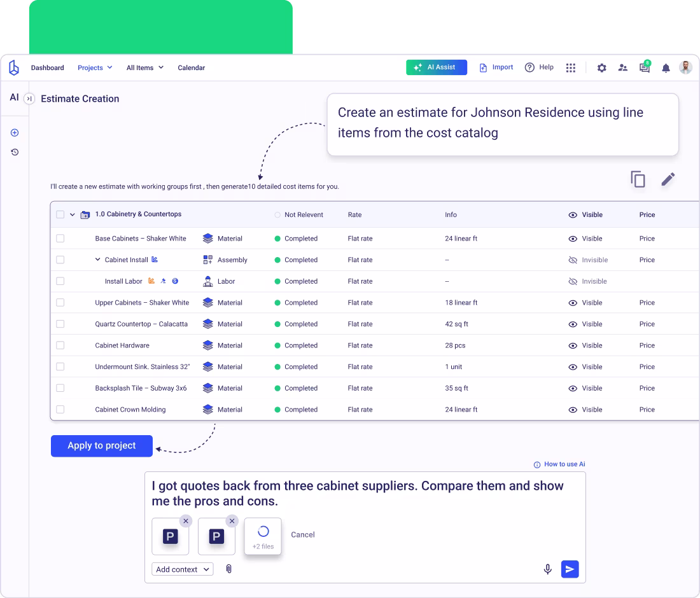Toggle visibility eye on Backsplash Tile row
Screen dimensions: 700x598
point(573,388)
